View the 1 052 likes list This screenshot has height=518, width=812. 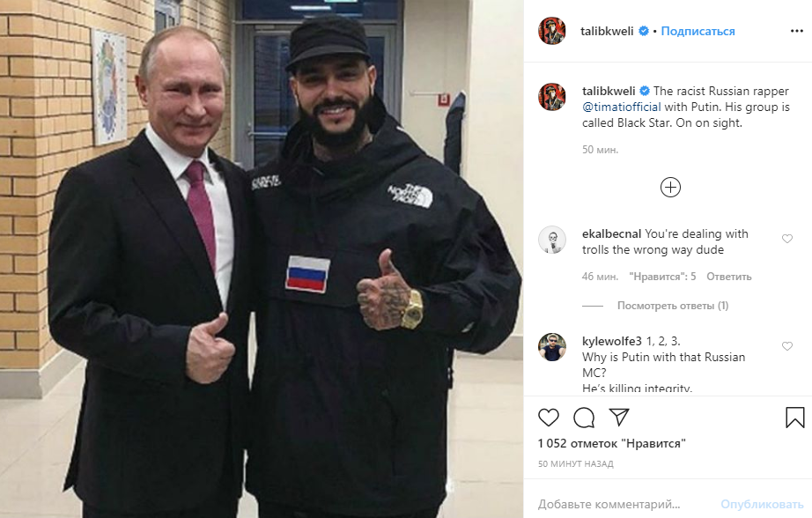point(611,443)
